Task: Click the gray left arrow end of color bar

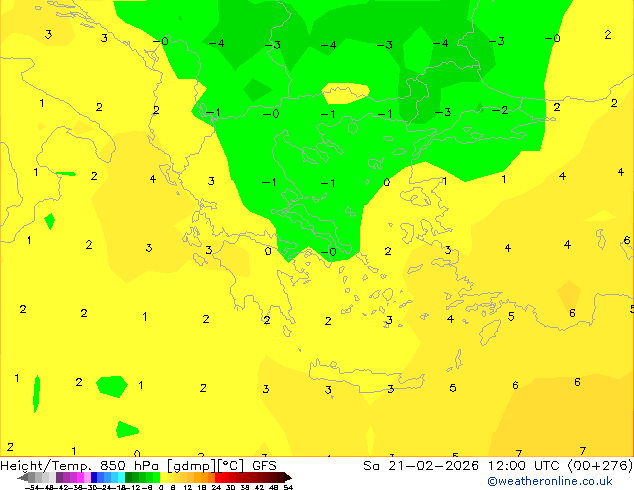Action: pyautogui.click(x=23, y=477)
